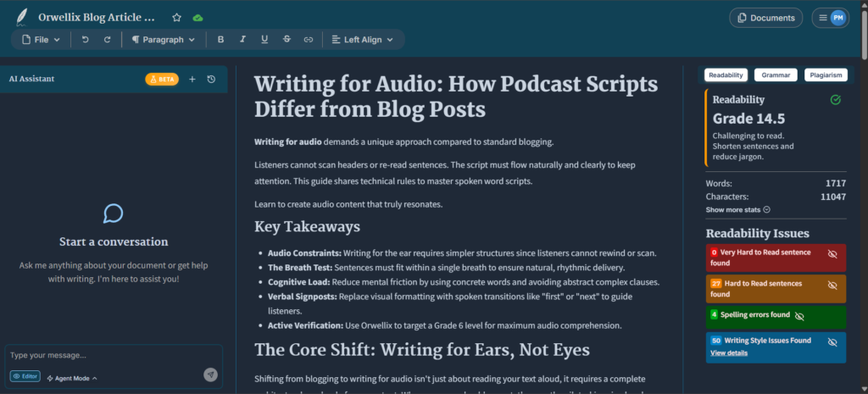868x394 pixels.
Task: Start a new AI Assistant chat
Action: [192, 79]
